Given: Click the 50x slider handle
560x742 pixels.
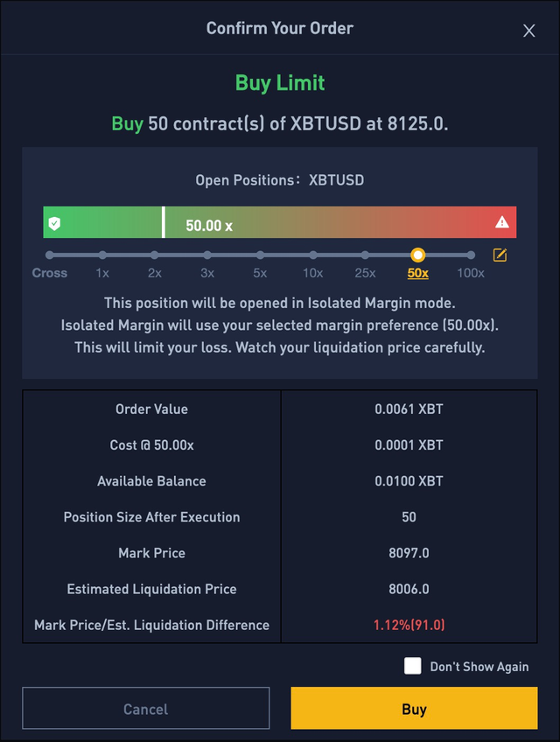Looking at the screenshot, I should [x=418, y=255].
